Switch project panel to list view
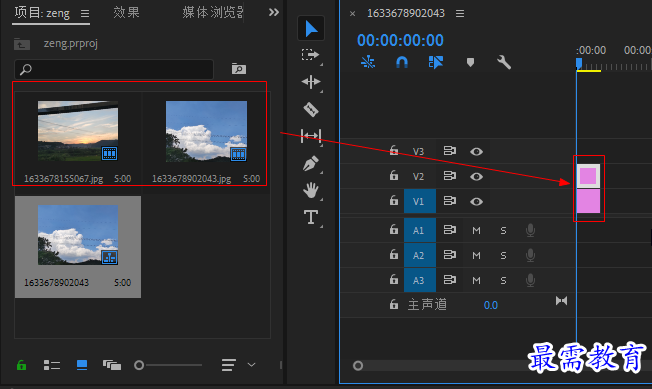This screenshot has height=389, width=652. click(52, 365)
